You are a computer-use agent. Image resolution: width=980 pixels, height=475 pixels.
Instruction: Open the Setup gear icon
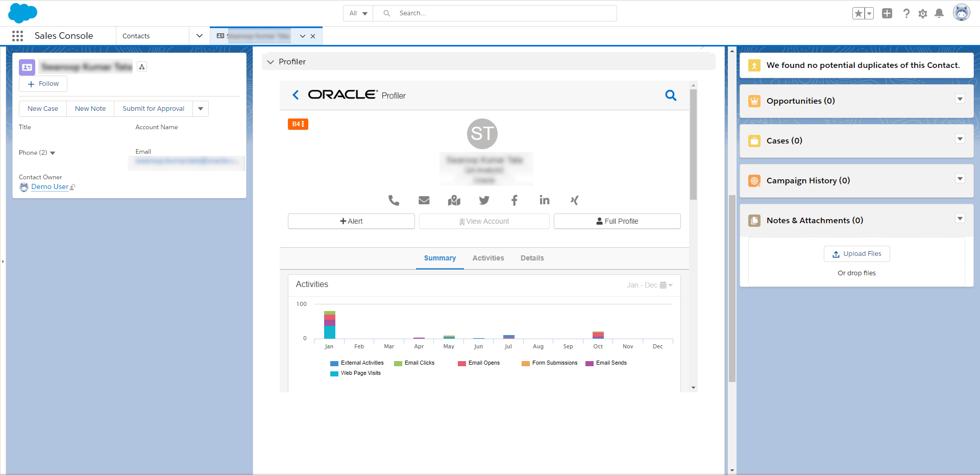923,14
